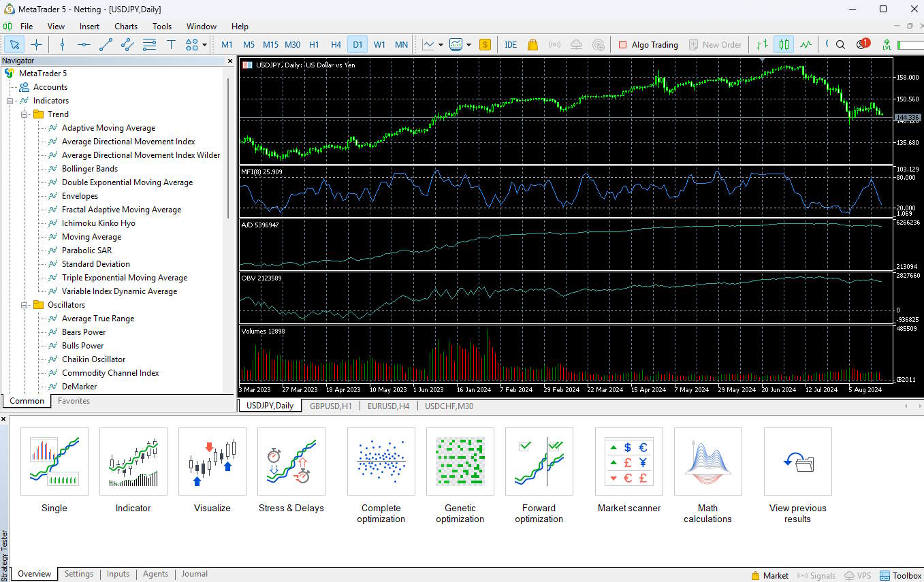Draw a vertical line on chart
Viewport: 924px width, 582px height.
(x=62, y=45)
